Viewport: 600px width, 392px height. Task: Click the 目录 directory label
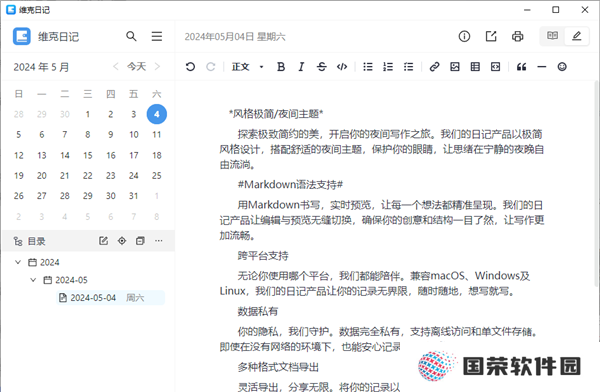[36, 241]
